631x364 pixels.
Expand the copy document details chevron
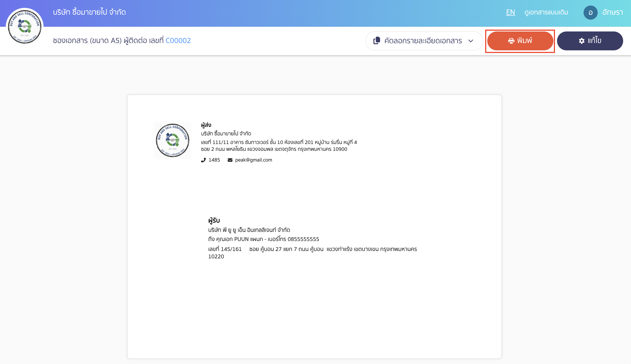coord(471,41)
